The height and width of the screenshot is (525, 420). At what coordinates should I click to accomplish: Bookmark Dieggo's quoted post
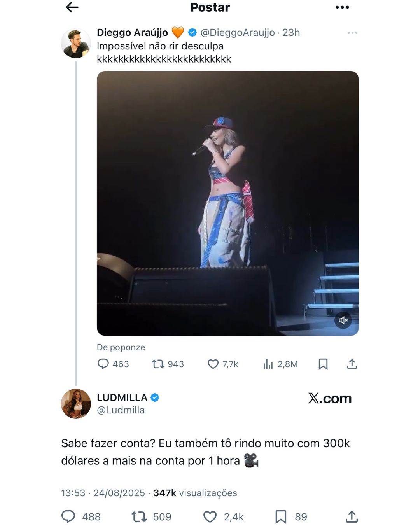323,364
